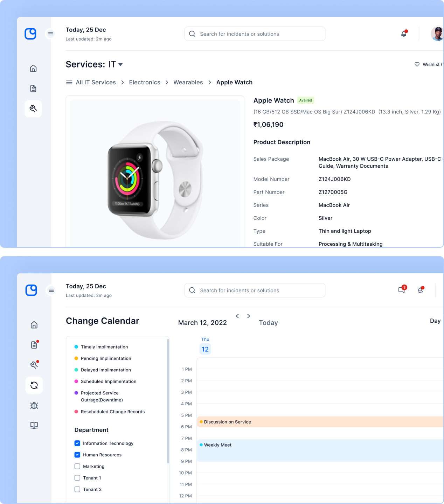Open the Services IT dropdown arrow
This screenshot has width=444, height=504.
point(120,65)
